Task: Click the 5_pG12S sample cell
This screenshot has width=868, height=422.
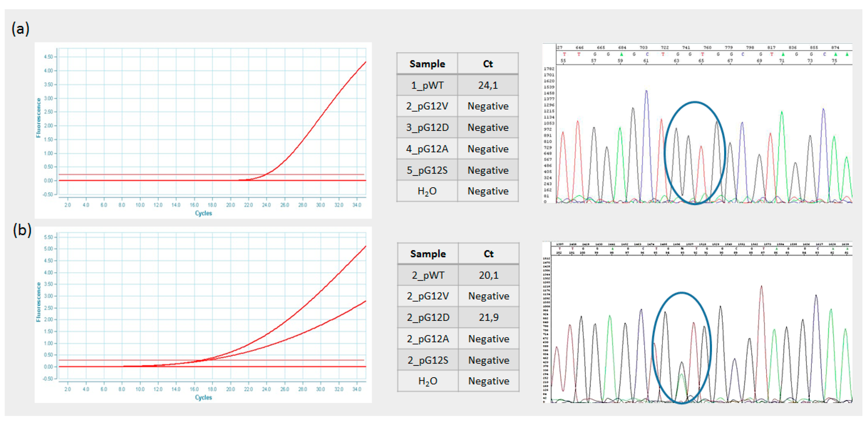Action: [427, 170]
